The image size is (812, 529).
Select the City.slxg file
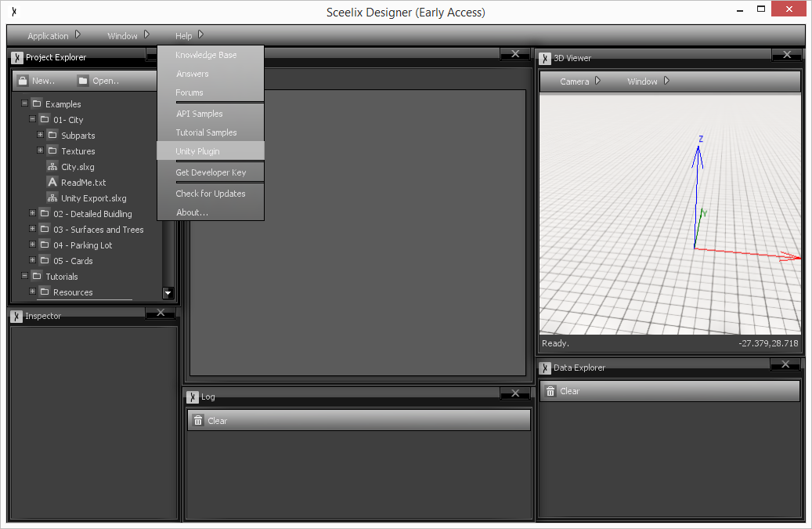[x=78, y=167]
